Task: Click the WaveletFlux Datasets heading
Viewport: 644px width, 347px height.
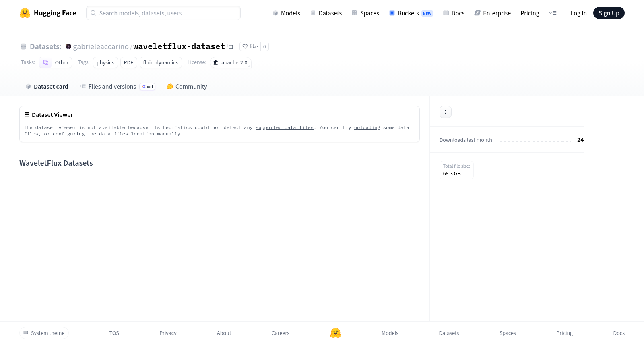Action: (56, 163)
